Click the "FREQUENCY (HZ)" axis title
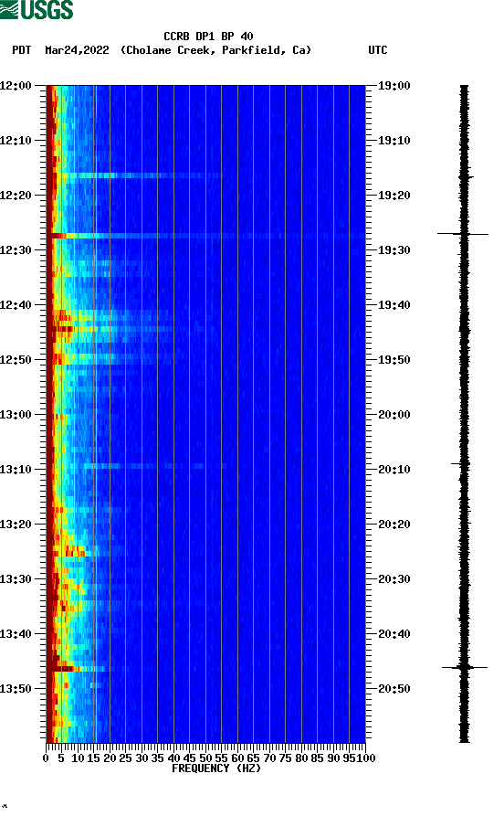504x816 pixels. (x=215, y=768)
